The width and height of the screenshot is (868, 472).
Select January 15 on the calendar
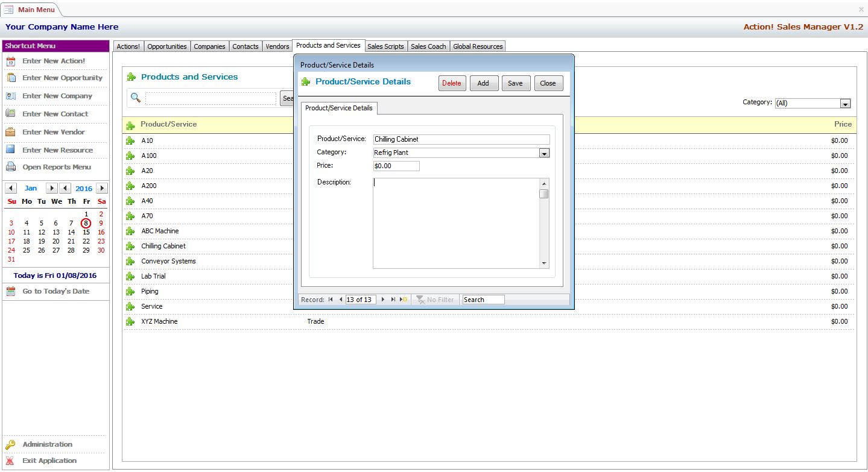pyautogui.click(x=86, y=232)
